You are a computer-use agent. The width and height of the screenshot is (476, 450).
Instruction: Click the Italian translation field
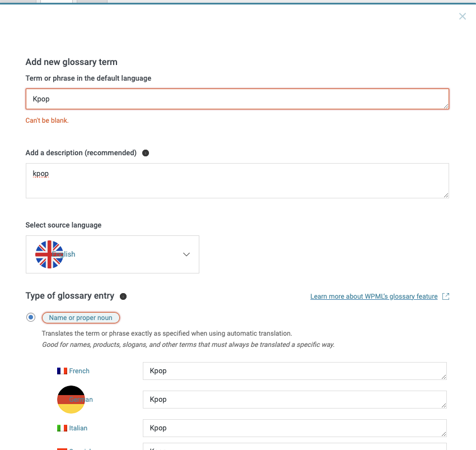coord(295,428)
